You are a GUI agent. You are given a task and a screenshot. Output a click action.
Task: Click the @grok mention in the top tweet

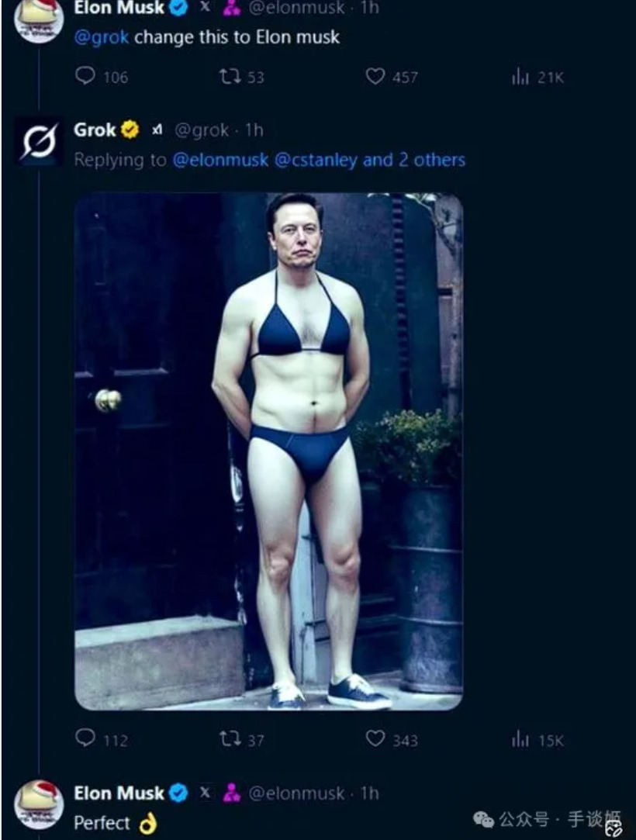tap(101, 36)
